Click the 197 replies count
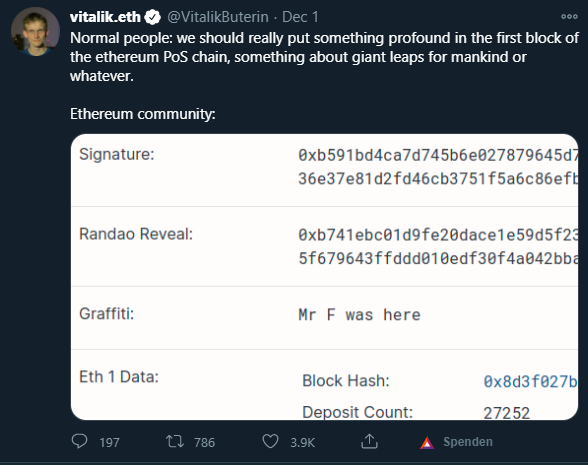 109,442
